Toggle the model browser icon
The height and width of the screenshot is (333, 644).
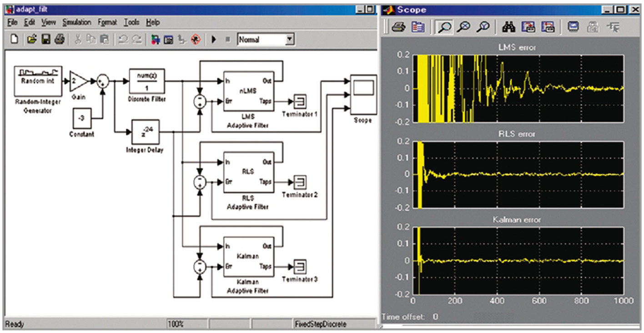click(x=182, y=40)
